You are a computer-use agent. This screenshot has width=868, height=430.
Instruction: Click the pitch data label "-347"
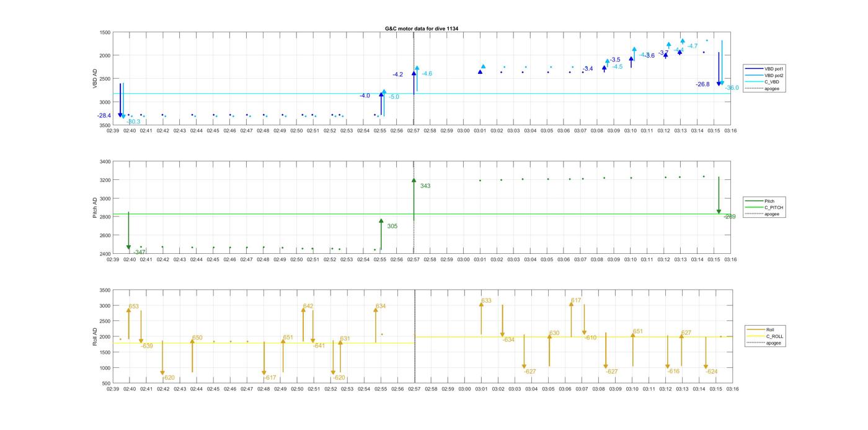point(139,252)
